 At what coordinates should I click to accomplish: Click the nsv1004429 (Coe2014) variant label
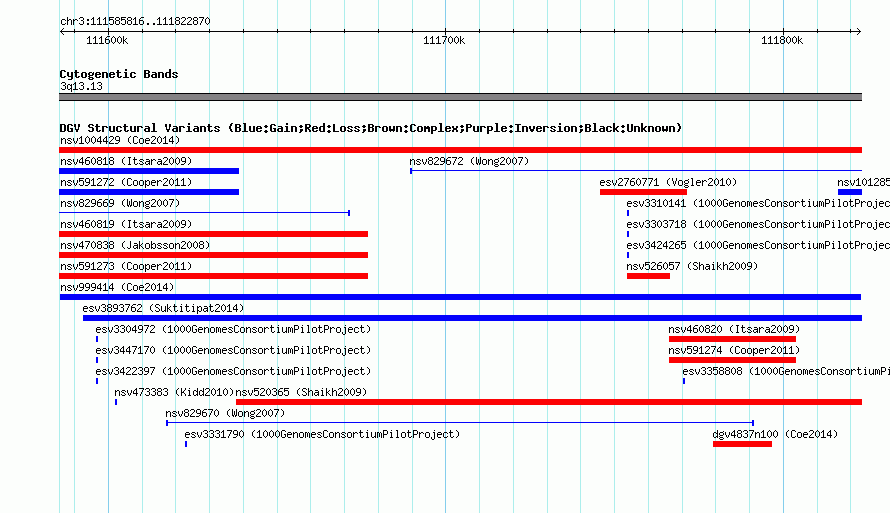click(x=120, y=140)
